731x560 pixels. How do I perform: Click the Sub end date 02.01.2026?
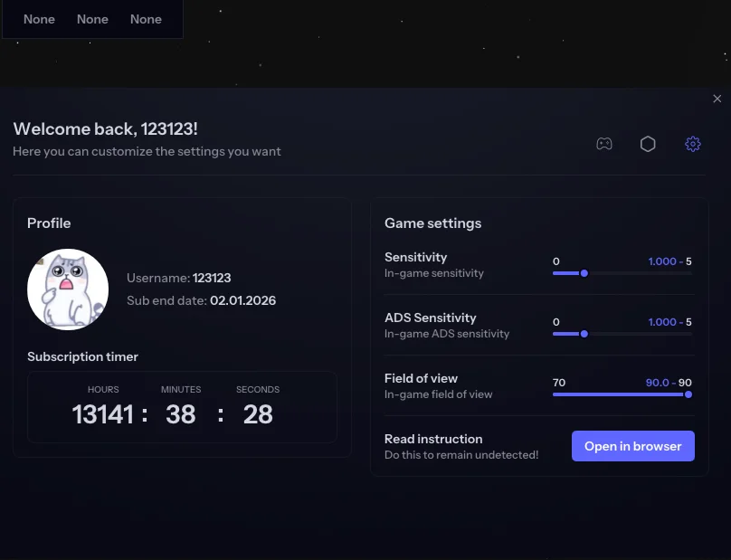point(242,300)
